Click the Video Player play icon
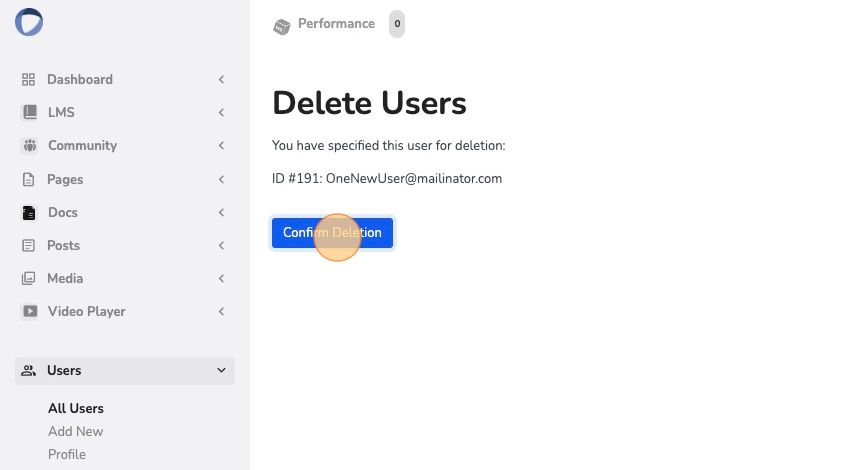Screen dimensions: 860x470 click(x=30, y=312)
